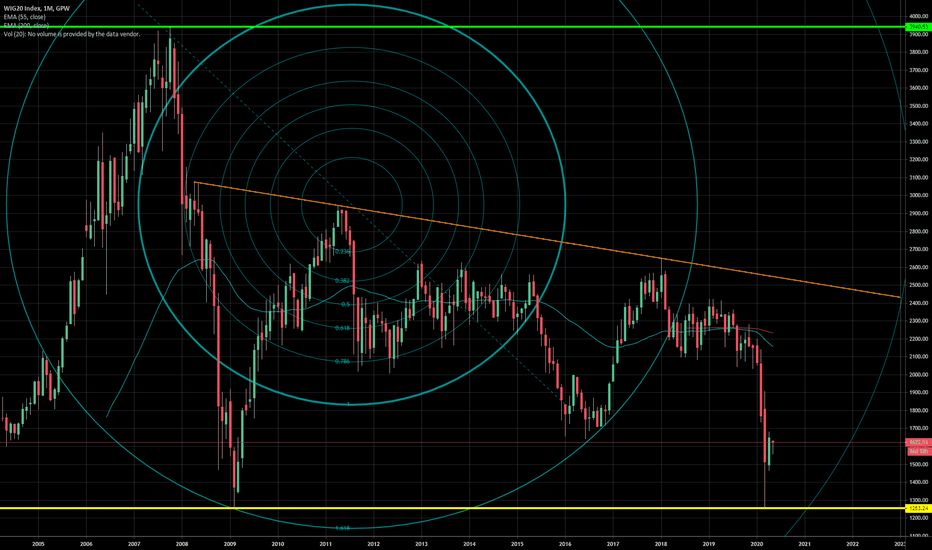Click the 2007 label on time axis
932x550 pixels.
pos(134,544)
